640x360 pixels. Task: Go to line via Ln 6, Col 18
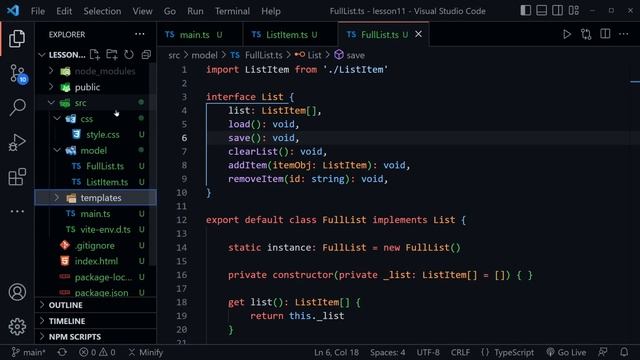click(x=336, y=352)
